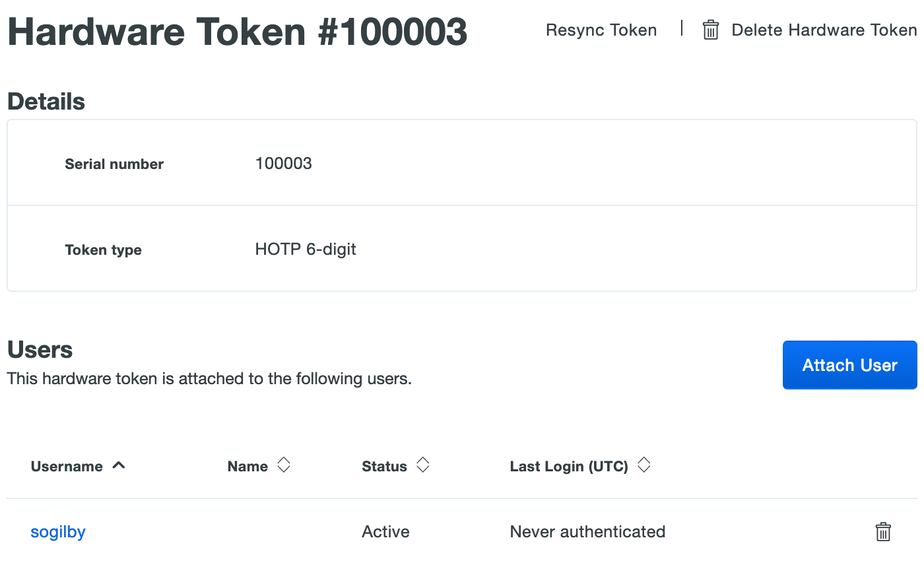The height and width of the screenshot is (571, 924).
Task: Click the Username column header label
Action: pyautogui.click(x=67, y=467)
